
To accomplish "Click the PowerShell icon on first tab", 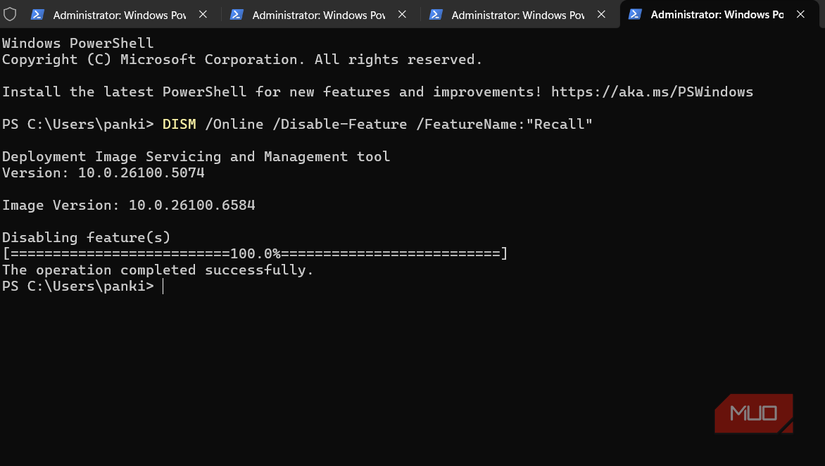I will pos(37,15).
